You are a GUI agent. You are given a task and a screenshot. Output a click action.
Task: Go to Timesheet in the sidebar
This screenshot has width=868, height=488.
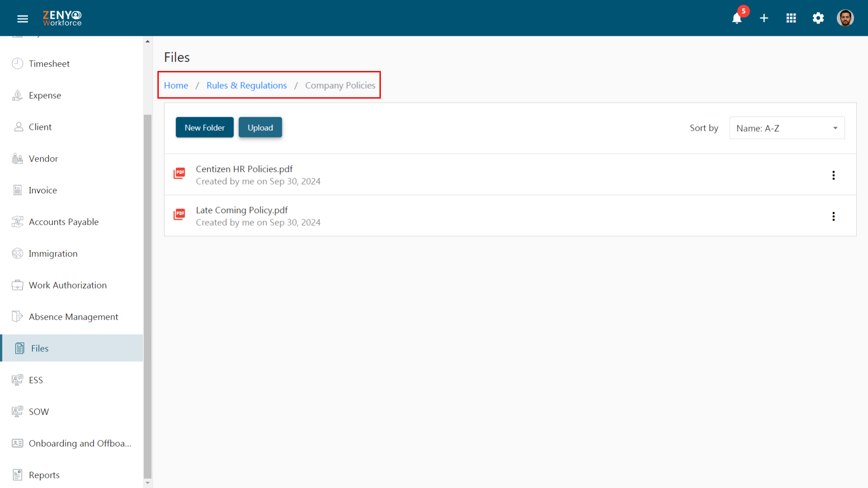point(49,64)
